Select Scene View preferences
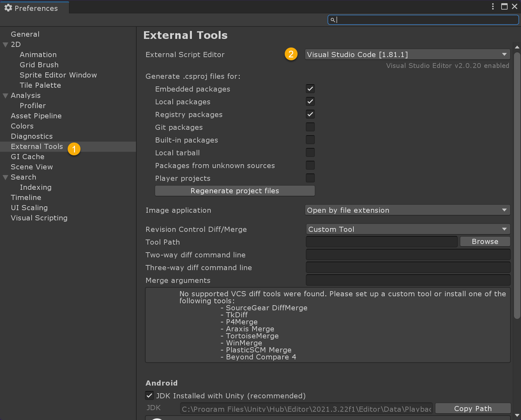 32,167
